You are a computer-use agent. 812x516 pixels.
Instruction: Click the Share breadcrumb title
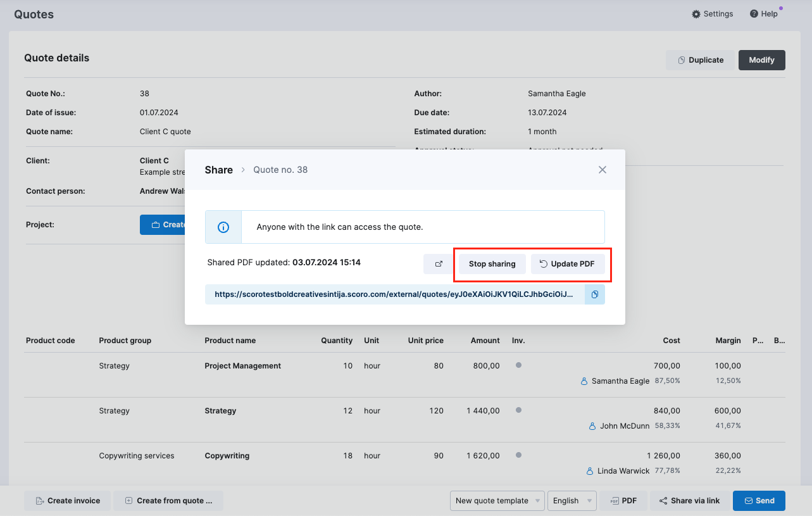pos(219,170)
